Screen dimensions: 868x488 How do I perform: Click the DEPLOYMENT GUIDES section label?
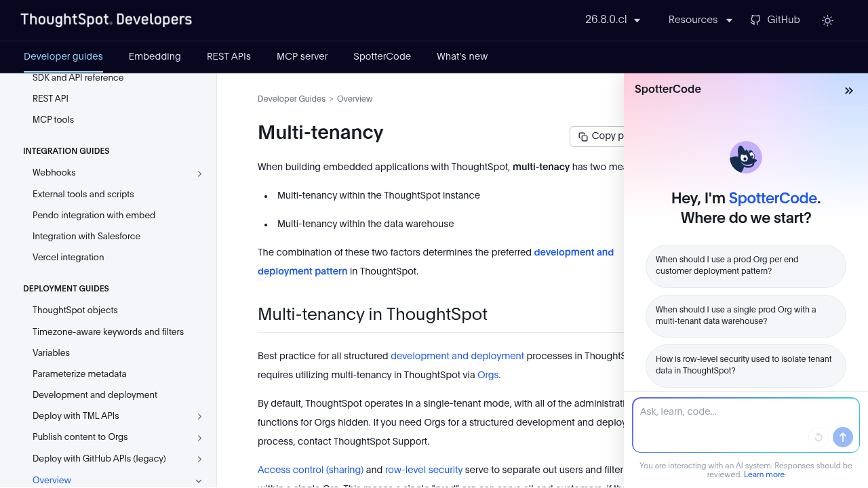tap(66, 289)
